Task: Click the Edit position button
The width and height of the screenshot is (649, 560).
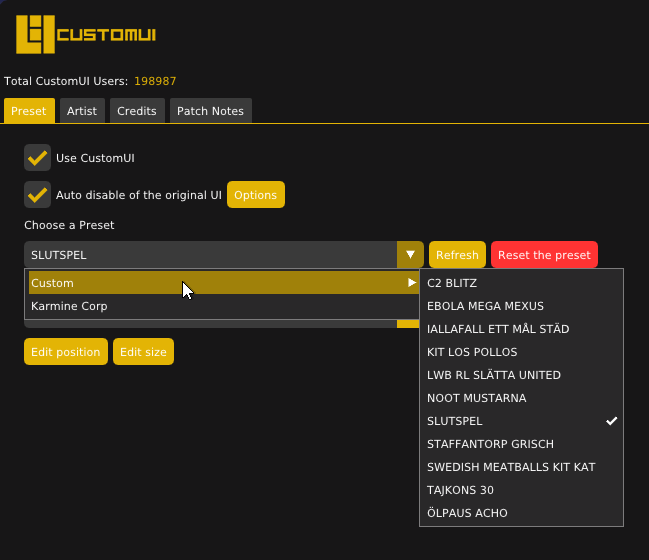Action: point(66,352)
